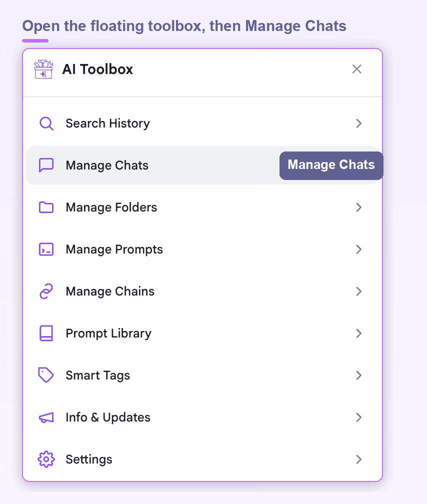Screen dimensions: 427x504
Task: Expand Prompt Library with its chevron
Action: click(359, 333)
